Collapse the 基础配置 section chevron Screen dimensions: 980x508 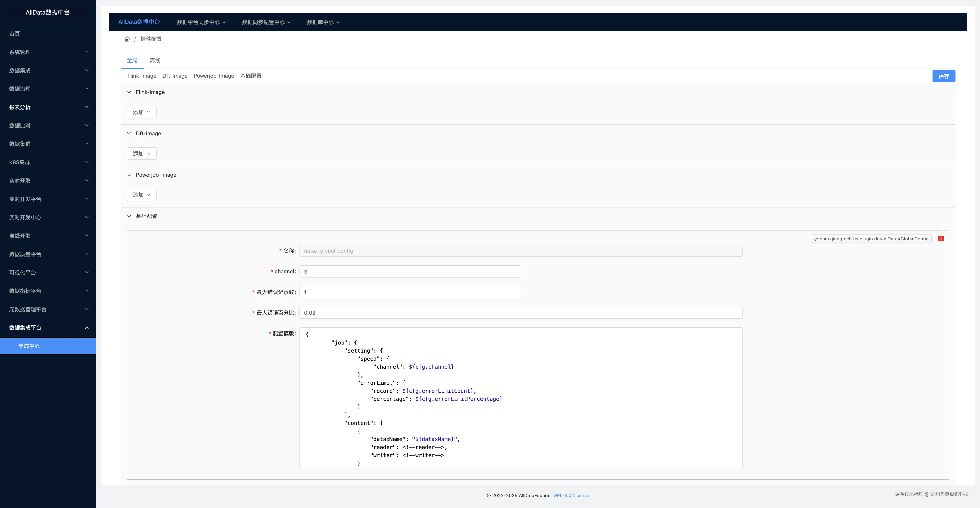click(x=129, y=216)
